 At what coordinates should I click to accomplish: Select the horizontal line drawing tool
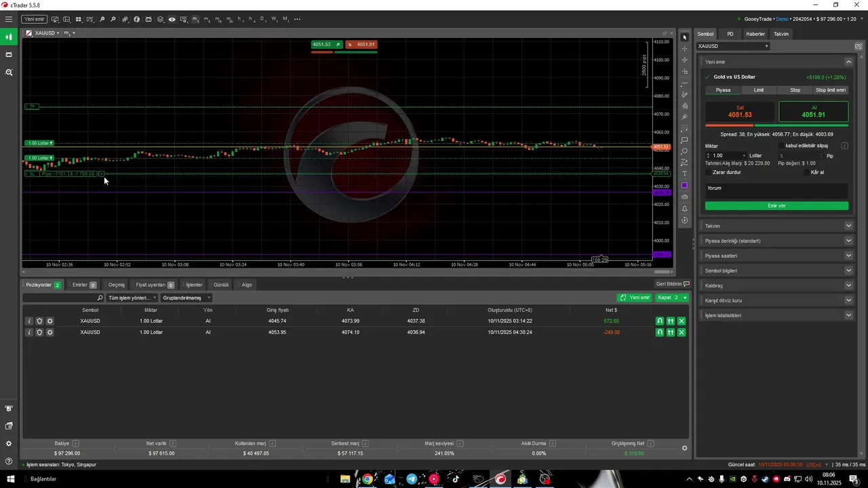[684, 83]
